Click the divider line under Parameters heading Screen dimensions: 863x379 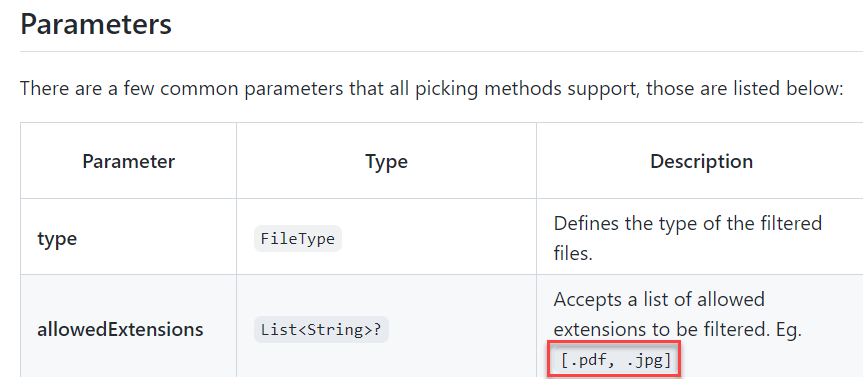tap(441, 52)
